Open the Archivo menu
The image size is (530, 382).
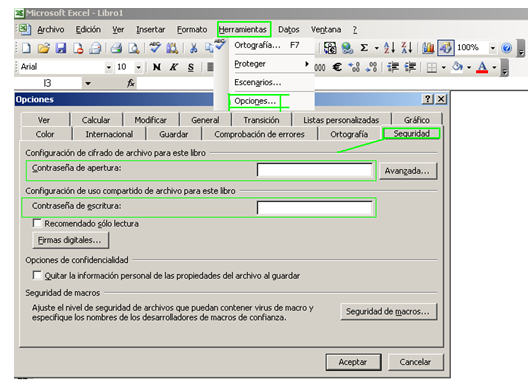click(51, 30)
